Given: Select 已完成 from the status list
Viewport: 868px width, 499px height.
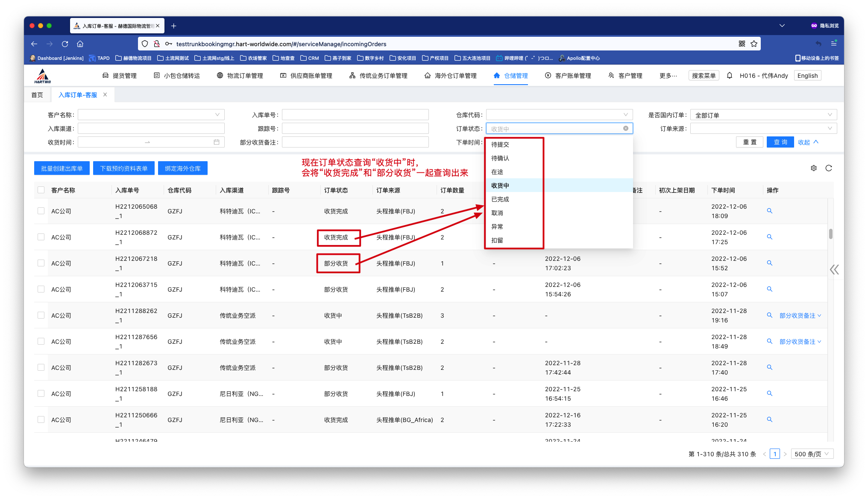Looking at the screenshot, I should coord(500,199).
